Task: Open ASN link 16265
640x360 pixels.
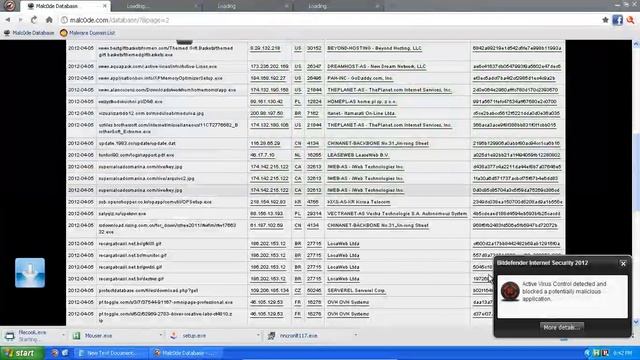Action: point(314,155)
